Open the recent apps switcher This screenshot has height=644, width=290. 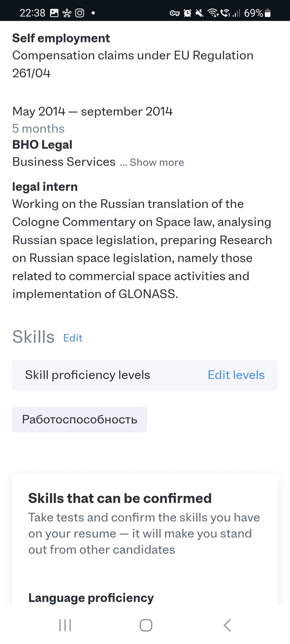click(65, 625)
